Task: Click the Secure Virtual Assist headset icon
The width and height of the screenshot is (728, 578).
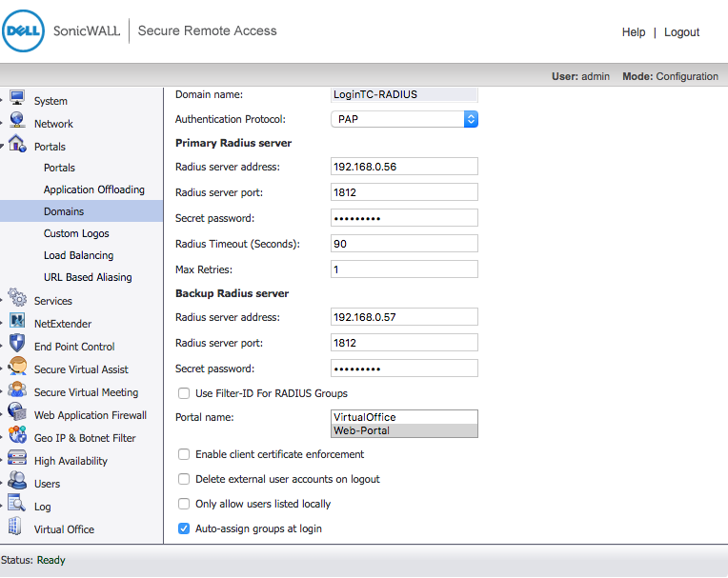Action: click(x=17, y=366)
